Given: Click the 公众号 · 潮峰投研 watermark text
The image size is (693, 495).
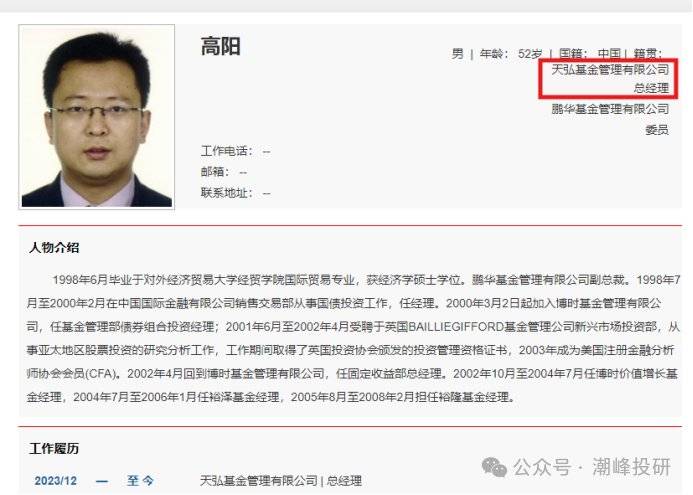Looking at the screenshot, I should pos(592,467).
